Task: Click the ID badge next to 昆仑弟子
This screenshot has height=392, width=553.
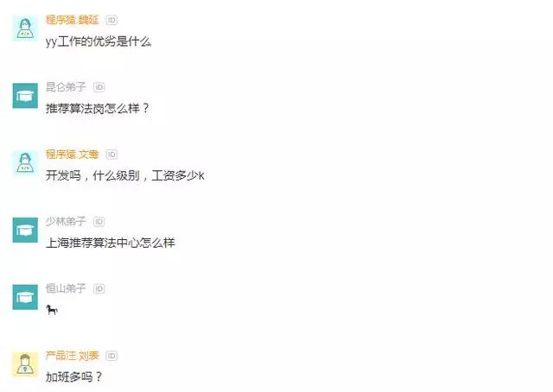Action: [x=99, y=87]
